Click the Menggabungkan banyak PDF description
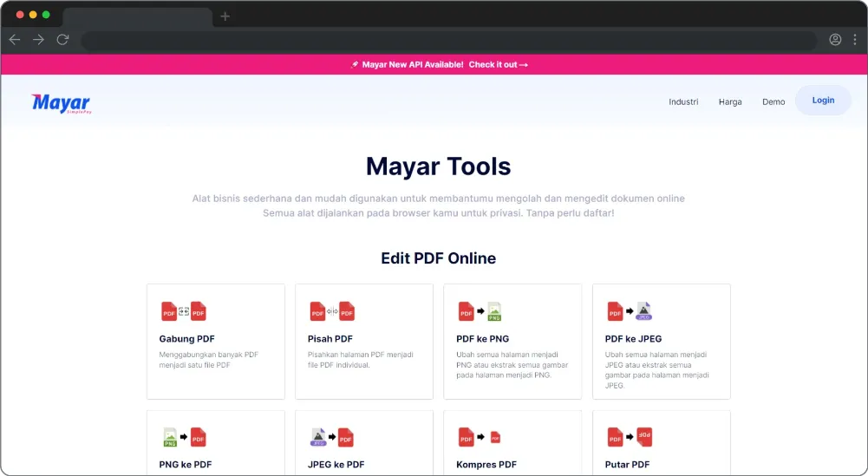Screen dimensions: 868x476 [x=209, y=360]
